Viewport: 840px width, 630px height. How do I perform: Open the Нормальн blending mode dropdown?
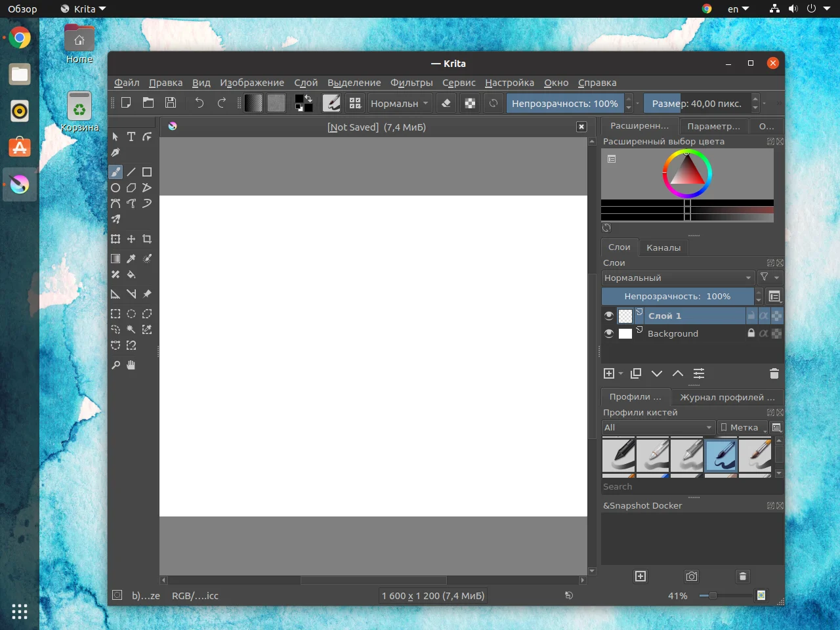[399, 103]
